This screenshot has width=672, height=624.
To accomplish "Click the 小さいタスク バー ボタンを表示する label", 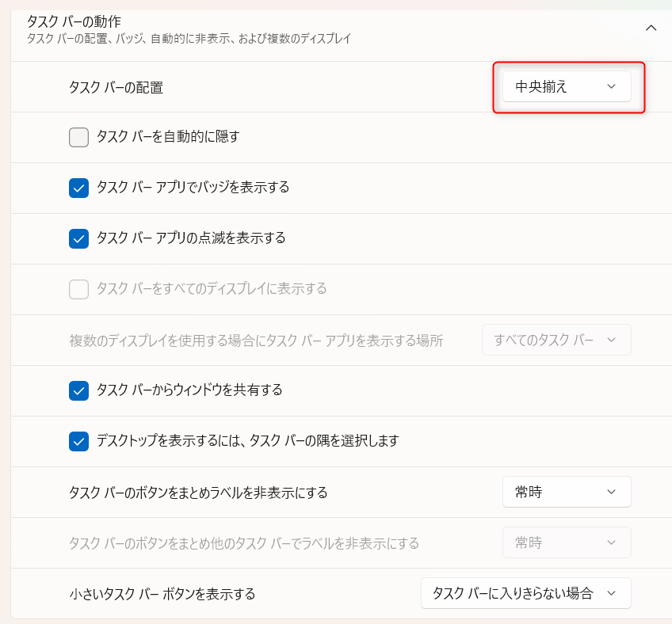I will point(162,594).
